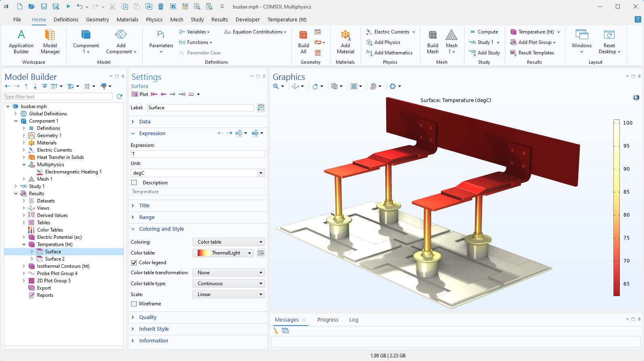The width and height of the screenshot is (644, 361).
Task: Click the color table browse icon
Action: (x=261, y=253)
